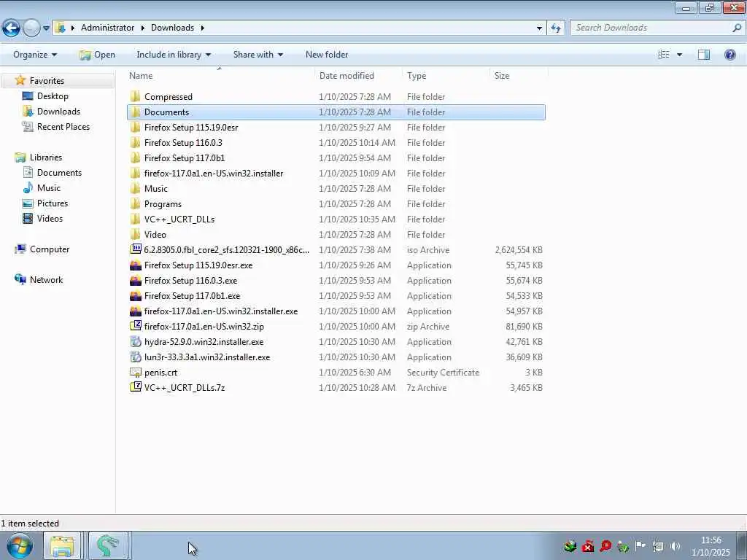Expand Include in library menu
747x560 pixels.
tap(174, 55)
